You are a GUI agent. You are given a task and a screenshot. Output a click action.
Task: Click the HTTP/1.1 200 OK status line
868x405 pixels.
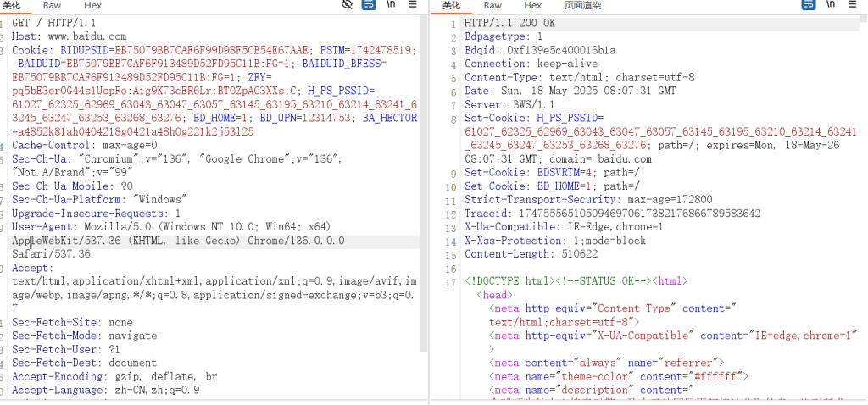[x=509, y=24]
